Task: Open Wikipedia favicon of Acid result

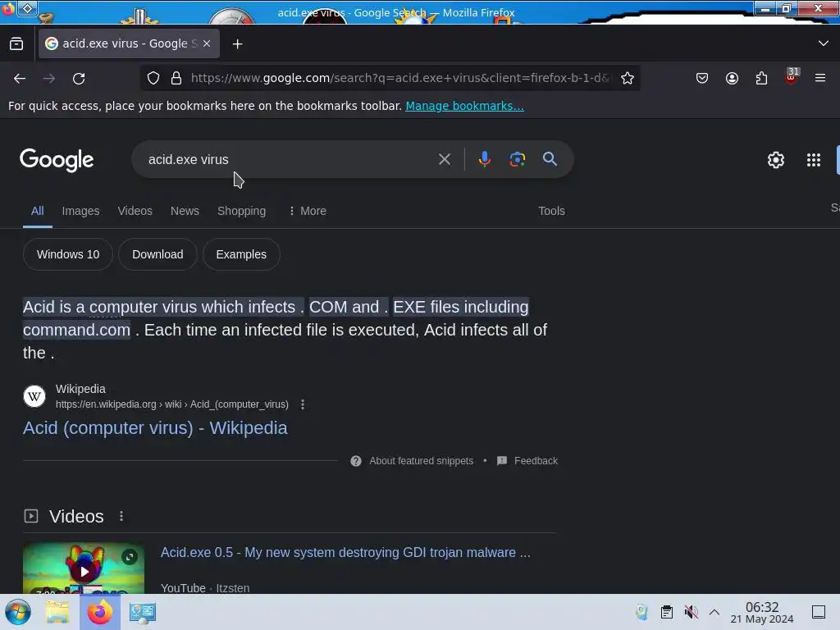Action: coord(34,396)
